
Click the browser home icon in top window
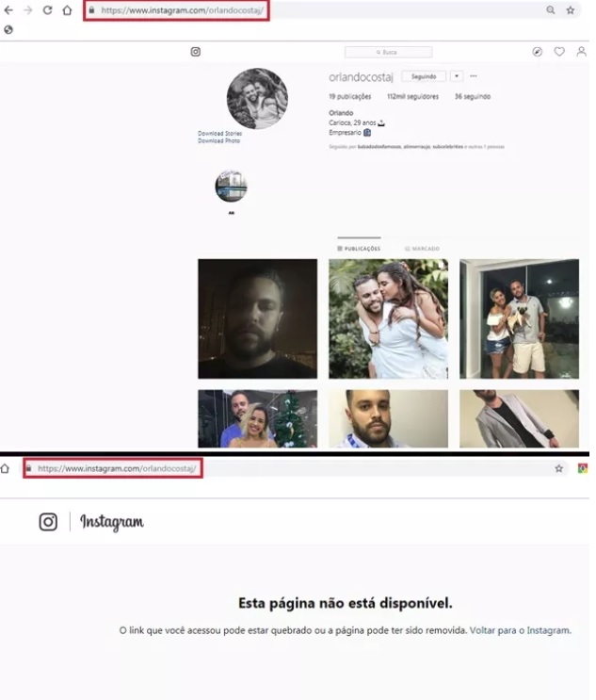(67, 10)
